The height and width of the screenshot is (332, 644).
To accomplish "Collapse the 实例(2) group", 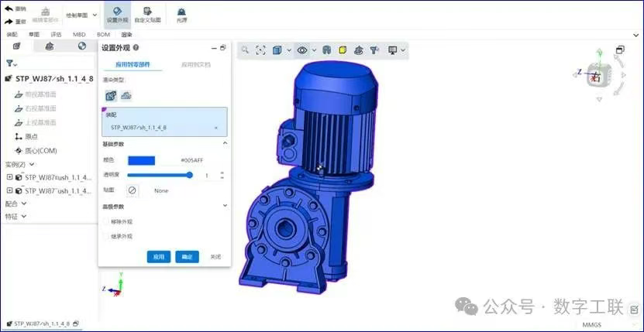I will [x=32, y=164].
